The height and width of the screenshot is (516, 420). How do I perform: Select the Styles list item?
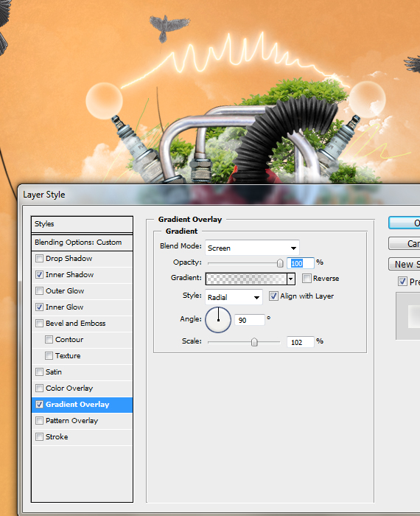click(x=82, y=224)
